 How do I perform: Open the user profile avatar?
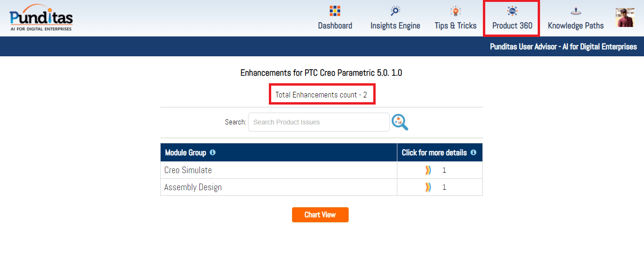[625, 18]
